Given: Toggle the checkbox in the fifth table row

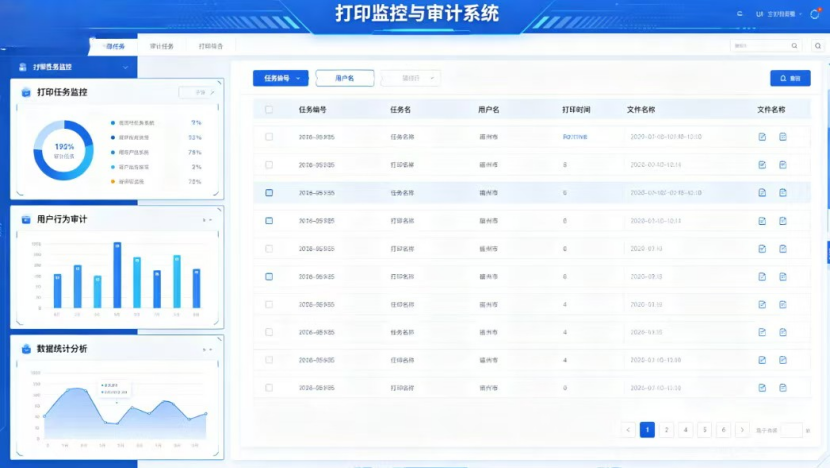Looking at the screenshot, I should click(x=269, y=248).
